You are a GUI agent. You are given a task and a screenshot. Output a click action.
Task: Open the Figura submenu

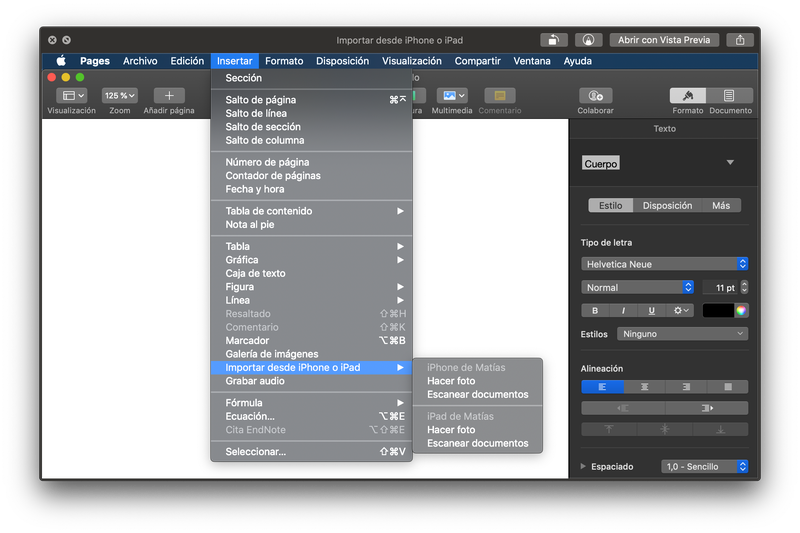click(x=311, y=287)
